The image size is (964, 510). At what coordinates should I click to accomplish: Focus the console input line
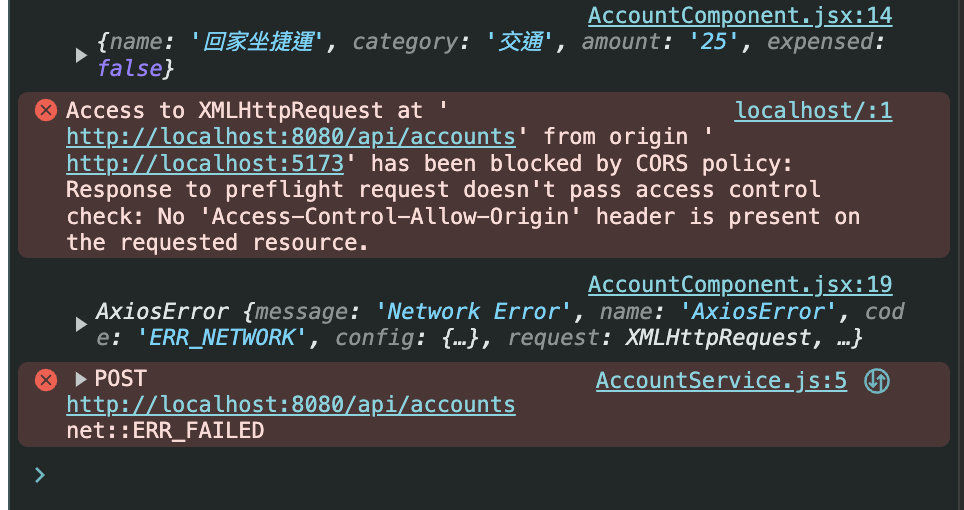coord(492,475)
